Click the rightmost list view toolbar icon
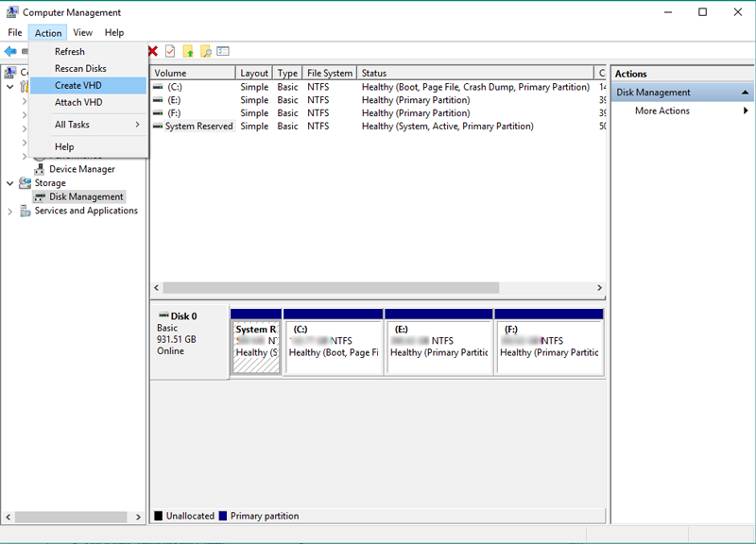This screenshot has width=756, height=544. pyautogui.click(x=223, y=51)
